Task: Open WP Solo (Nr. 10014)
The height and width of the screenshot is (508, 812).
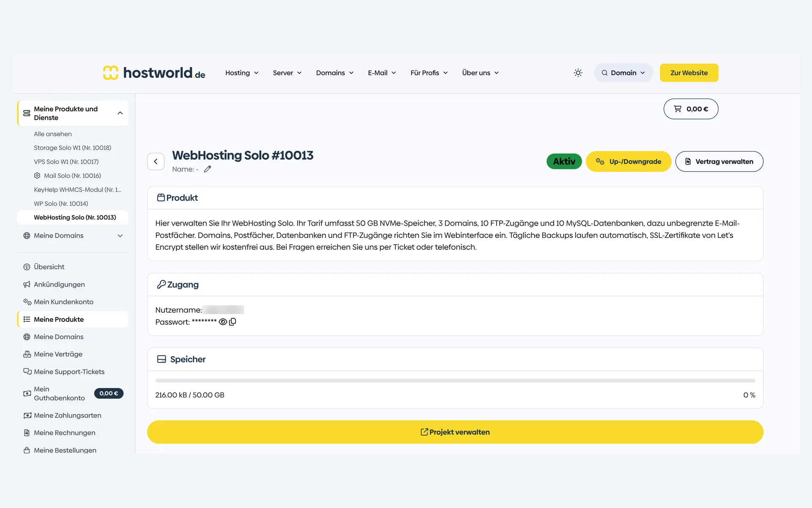Action: click(61, 204)
